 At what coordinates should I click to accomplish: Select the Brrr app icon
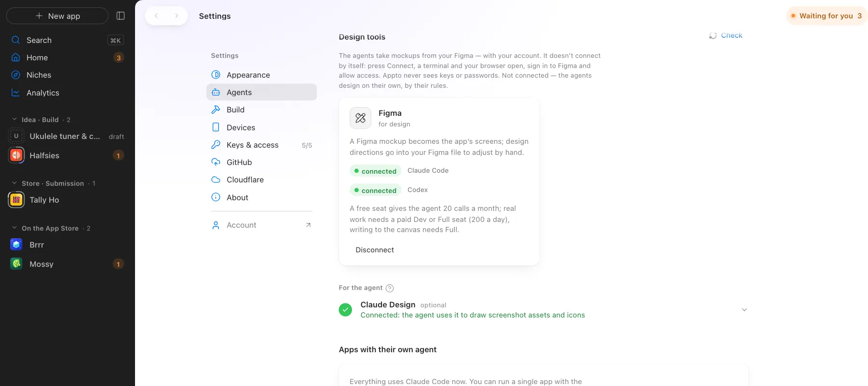16,245
